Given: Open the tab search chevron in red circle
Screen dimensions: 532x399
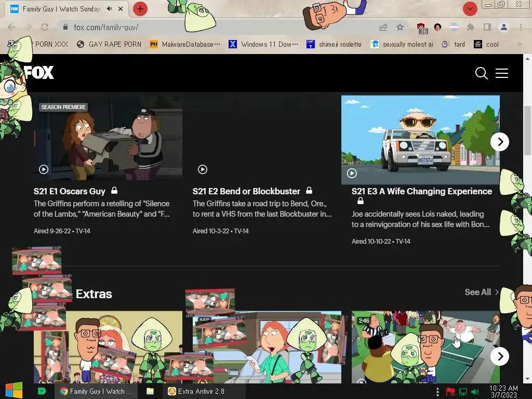Looking at the screenshot, I should tap(470, 9).
